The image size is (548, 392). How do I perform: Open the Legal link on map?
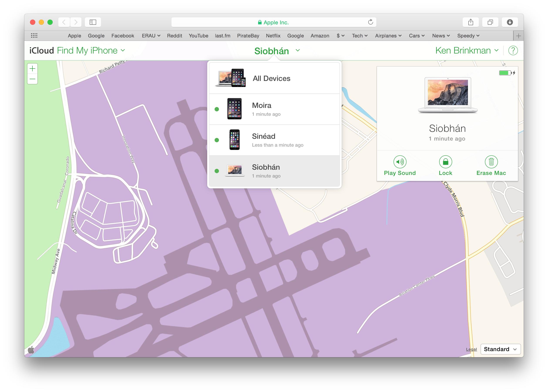click(x=471, y=349)
